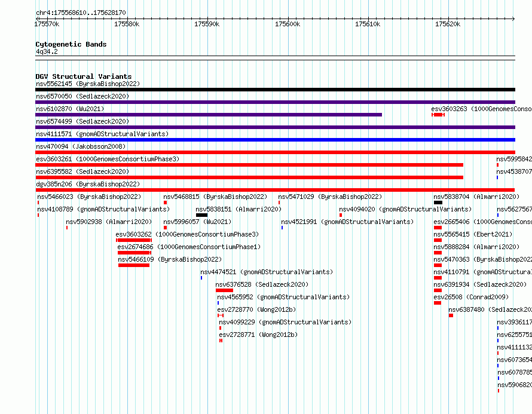The width and height of the screenshot is (532, 414).
Task: Open nsv470094 (Jakobsson2008) label
Action: click(x=81, y=146)
